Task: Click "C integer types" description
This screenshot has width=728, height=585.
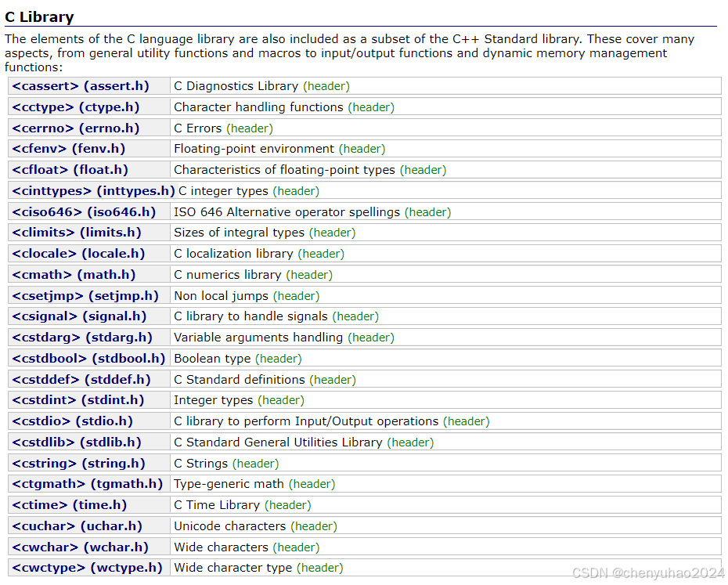Action: [223, 191]
